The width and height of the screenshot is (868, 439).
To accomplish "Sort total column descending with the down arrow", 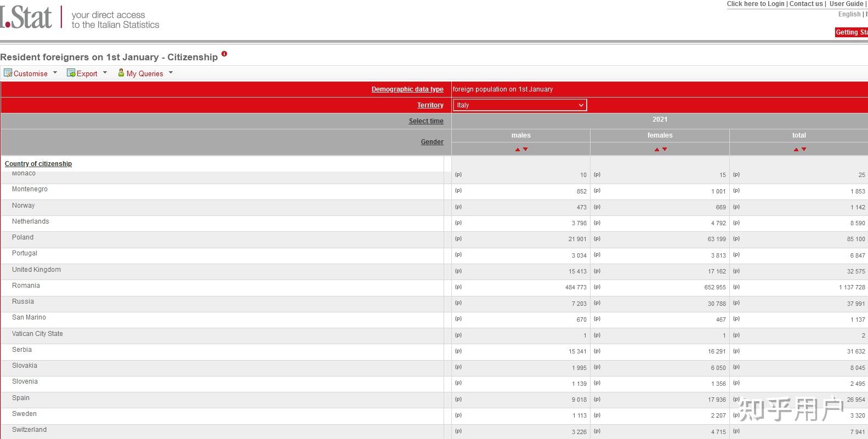I will (804, 149).
